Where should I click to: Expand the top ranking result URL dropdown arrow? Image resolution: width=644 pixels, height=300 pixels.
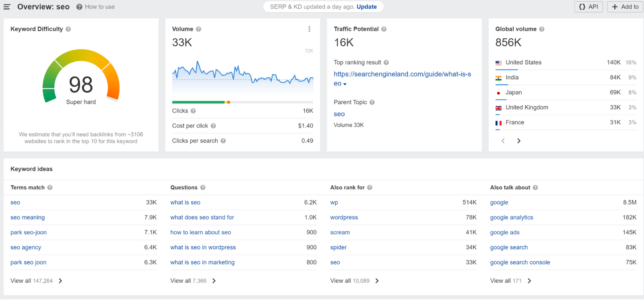coord(345,84)
